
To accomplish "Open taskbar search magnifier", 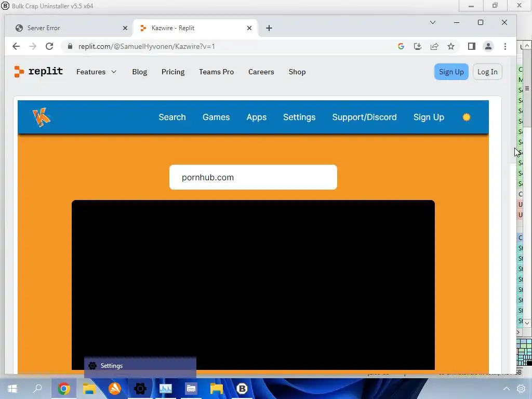I will (37, 389).
